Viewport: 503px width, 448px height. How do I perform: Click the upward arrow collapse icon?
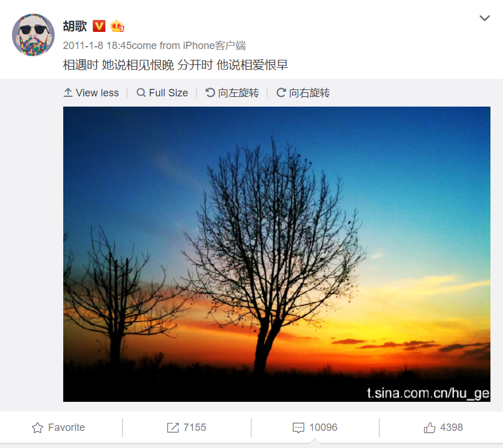[x=68, y=92]
